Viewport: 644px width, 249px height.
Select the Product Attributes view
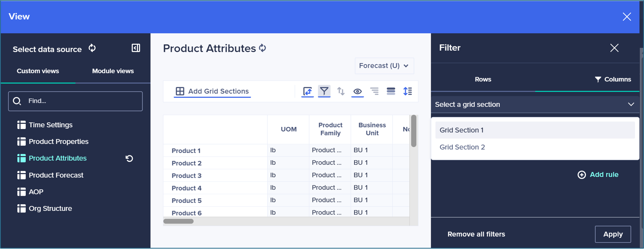pos(58,158)
